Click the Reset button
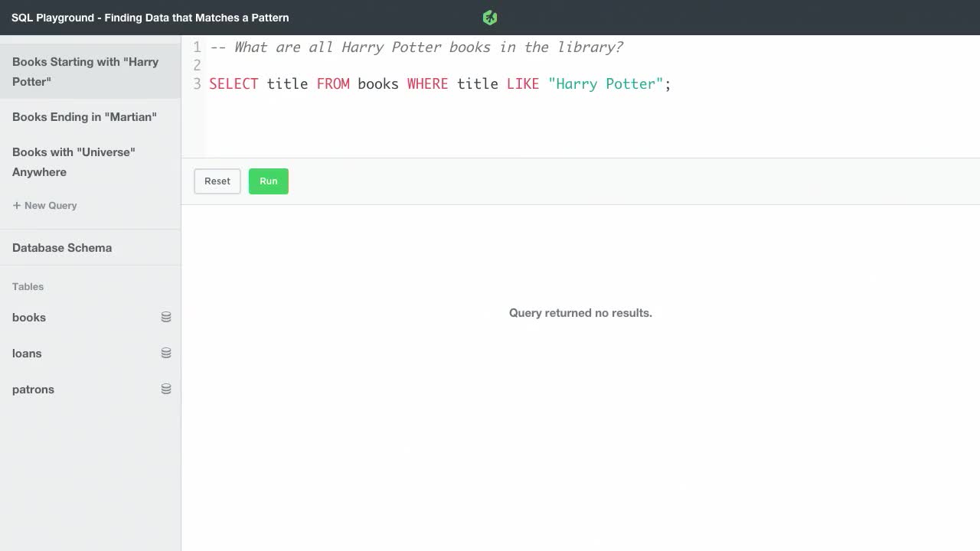This screenshot has height=551, width=980. pos(217,181)
